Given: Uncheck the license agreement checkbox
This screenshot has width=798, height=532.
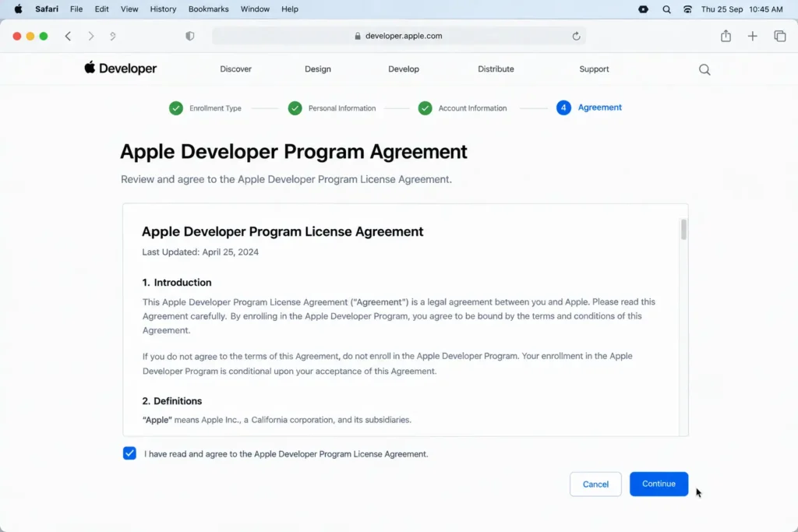Looking at the screenshot, I should tap(130, 453).
